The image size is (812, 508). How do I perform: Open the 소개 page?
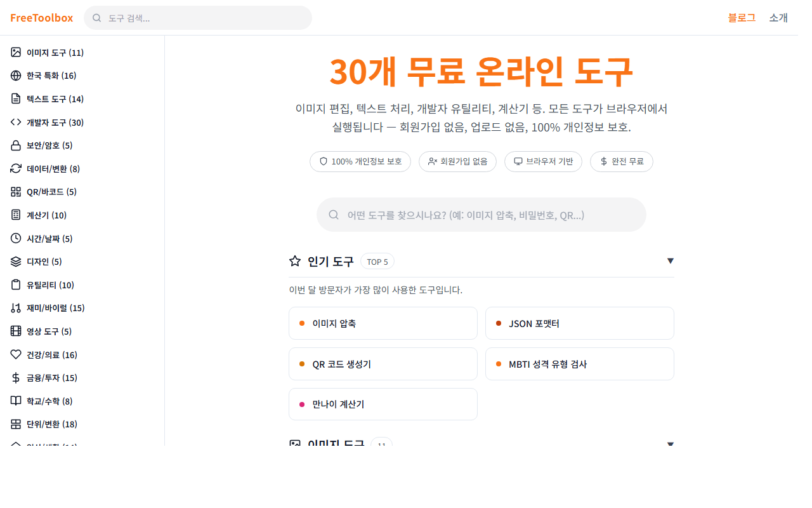(778, 18)
